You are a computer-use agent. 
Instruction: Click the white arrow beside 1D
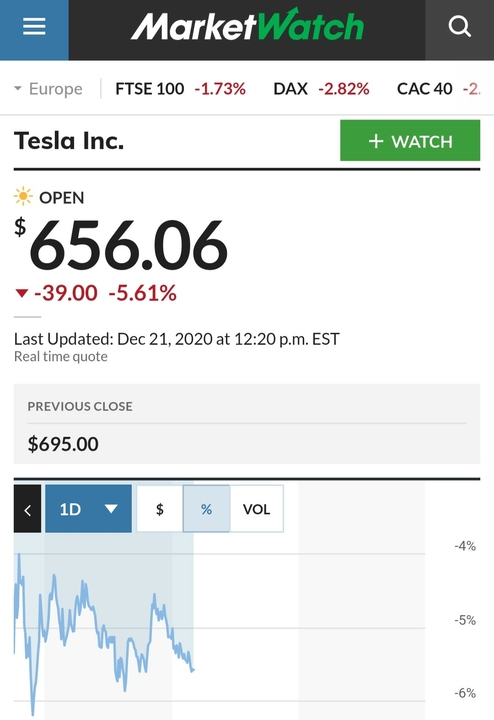tap(111, 509)
